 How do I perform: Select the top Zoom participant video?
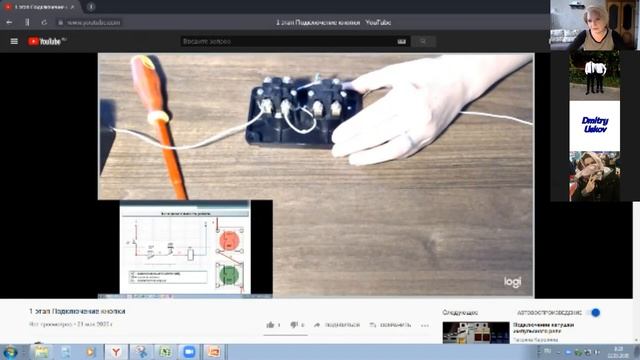(595, 25)
